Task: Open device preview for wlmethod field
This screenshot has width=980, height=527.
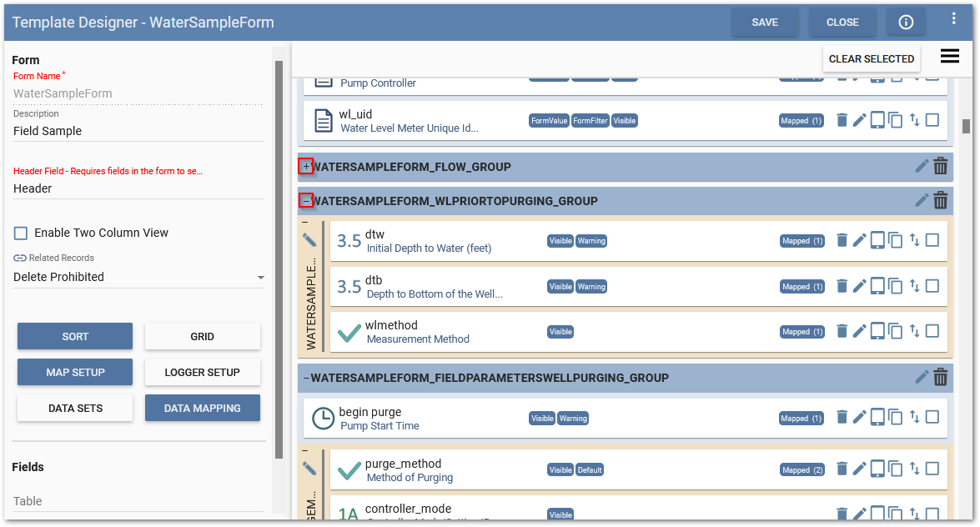Action: (877, 331)
